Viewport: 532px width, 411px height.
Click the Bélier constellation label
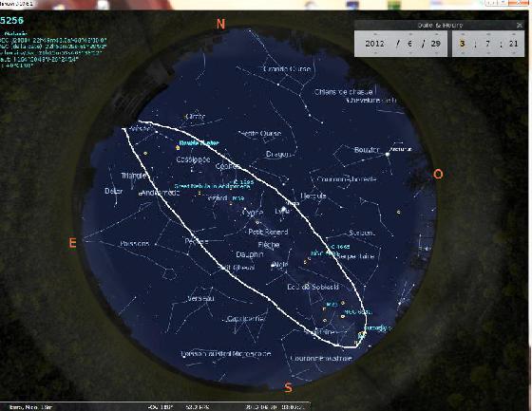click(x=114, y=191)
